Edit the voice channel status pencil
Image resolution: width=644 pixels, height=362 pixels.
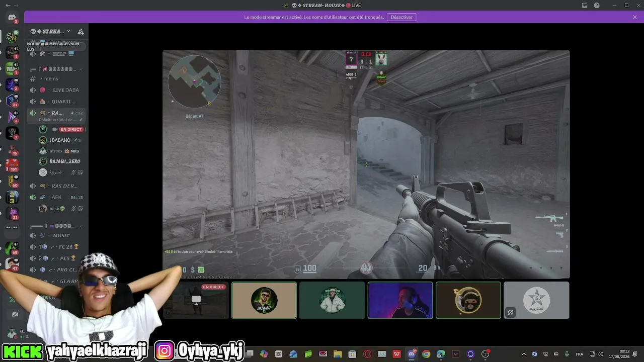coord(81,120)
